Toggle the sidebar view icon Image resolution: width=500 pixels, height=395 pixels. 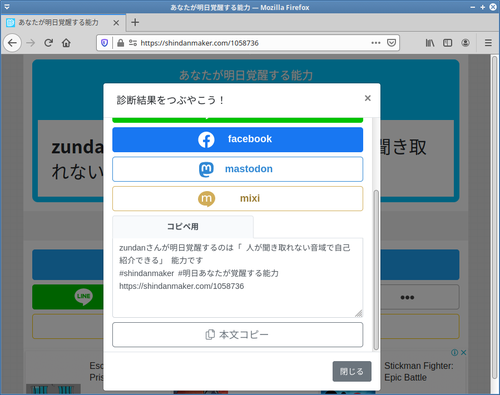(x=447, y=43)
